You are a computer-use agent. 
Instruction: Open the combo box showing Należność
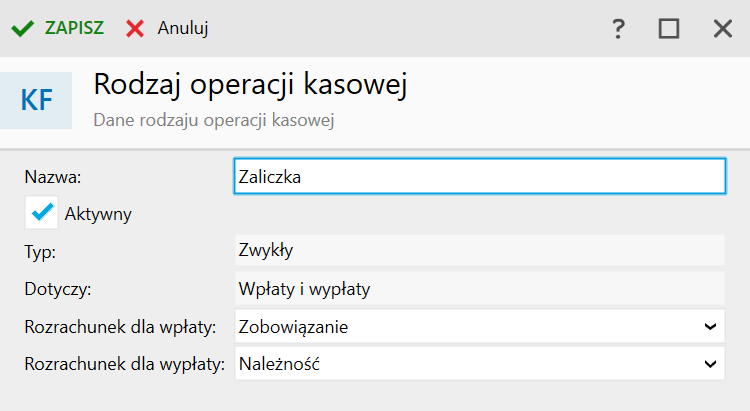(480, 364)
